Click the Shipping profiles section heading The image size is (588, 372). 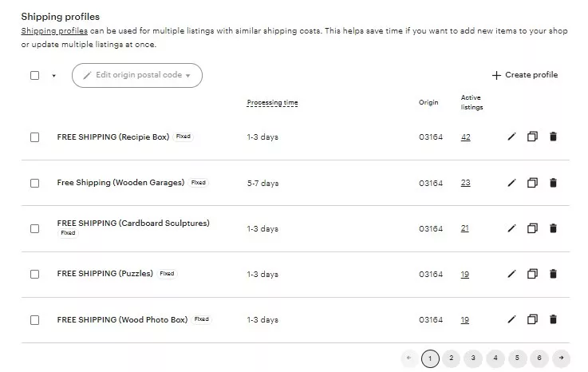(x=61, y=17)
